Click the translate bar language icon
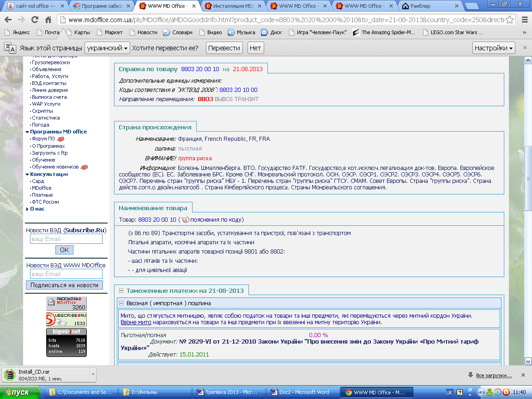Screen dimensions: 532x399 click(x=10, y=48)
